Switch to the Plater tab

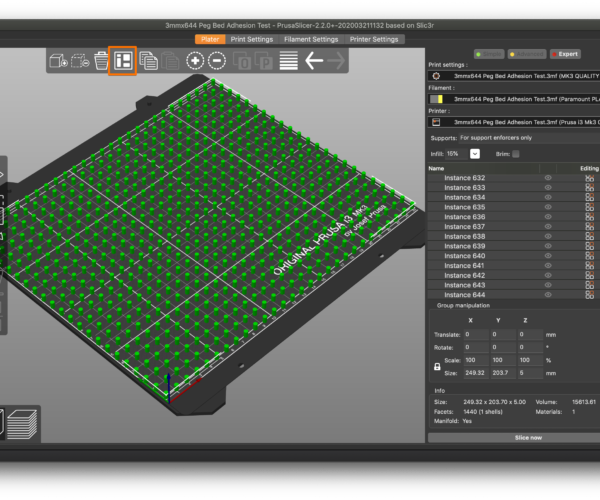pos(210,39)
